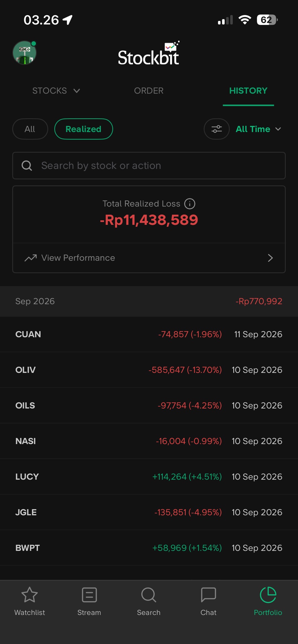Open the OLIV trade entry

(149, 370)
